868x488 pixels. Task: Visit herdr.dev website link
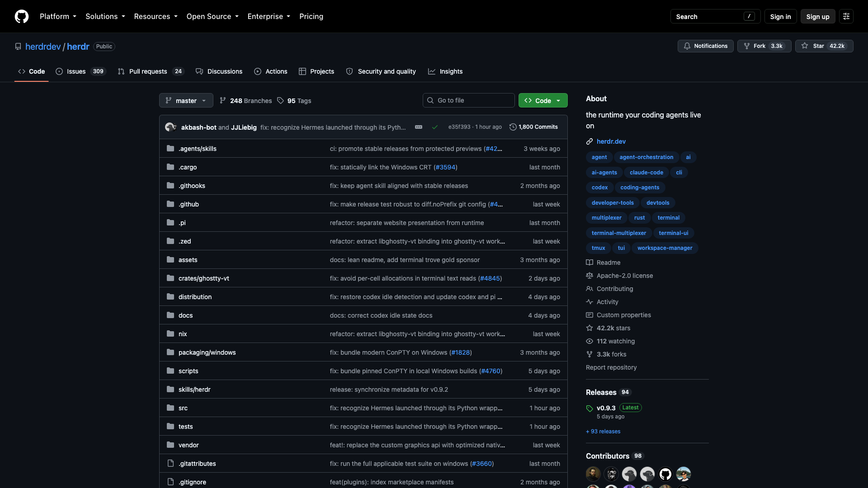click(611, 141)
